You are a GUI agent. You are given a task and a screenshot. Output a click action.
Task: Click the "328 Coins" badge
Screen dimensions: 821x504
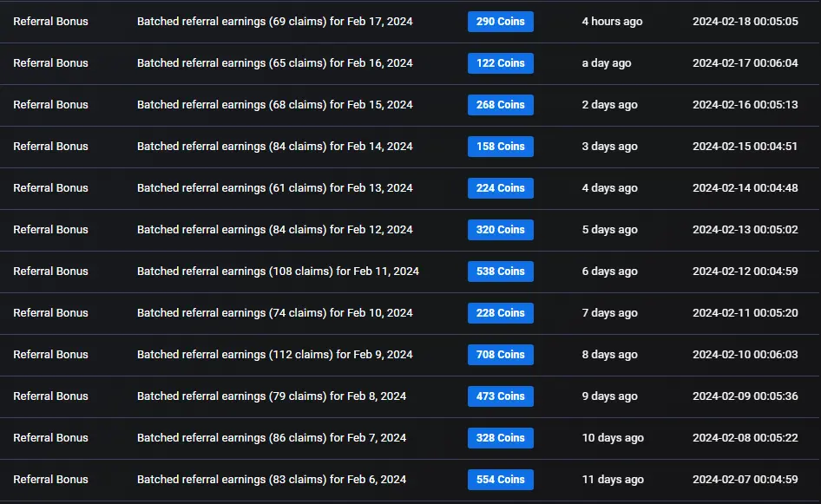(x=501, y=437)
